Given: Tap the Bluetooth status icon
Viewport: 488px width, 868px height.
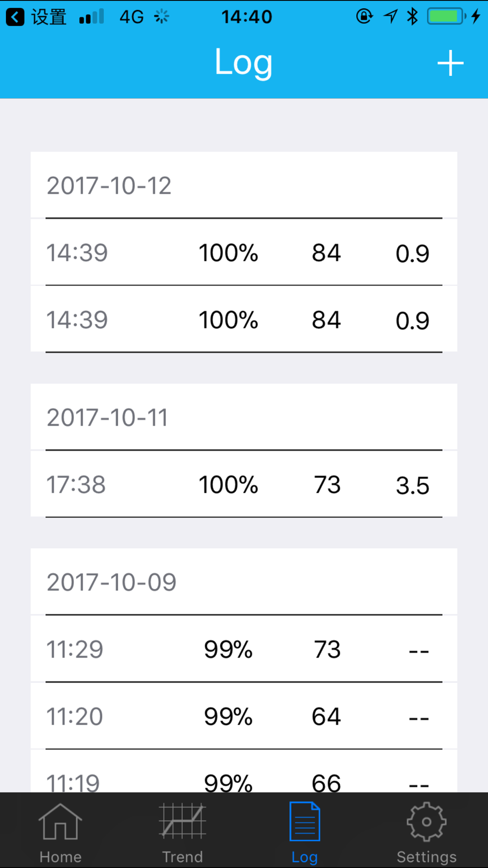Looking at the screenshot, I should (x=413, y=17).
